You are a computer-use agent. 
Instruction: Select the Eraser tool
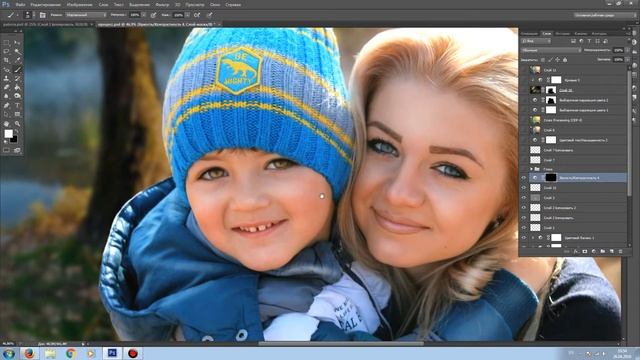pos(6,87)
